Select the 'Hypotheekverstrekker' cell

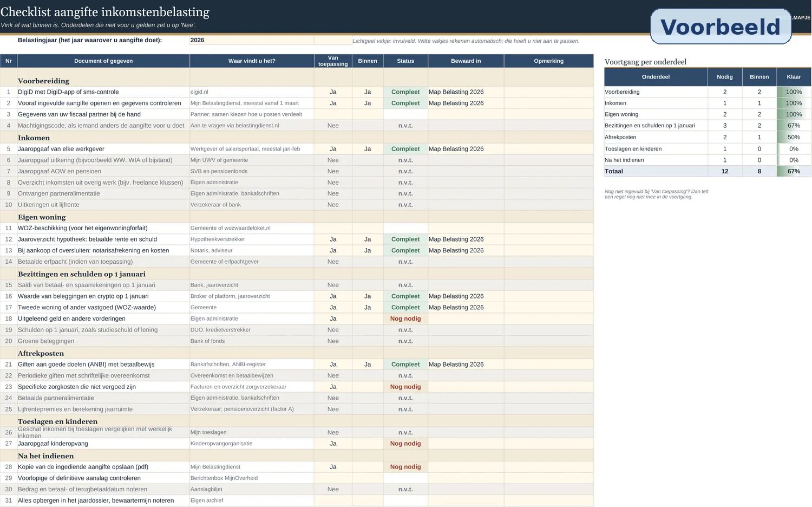click(x=252, y=239)
